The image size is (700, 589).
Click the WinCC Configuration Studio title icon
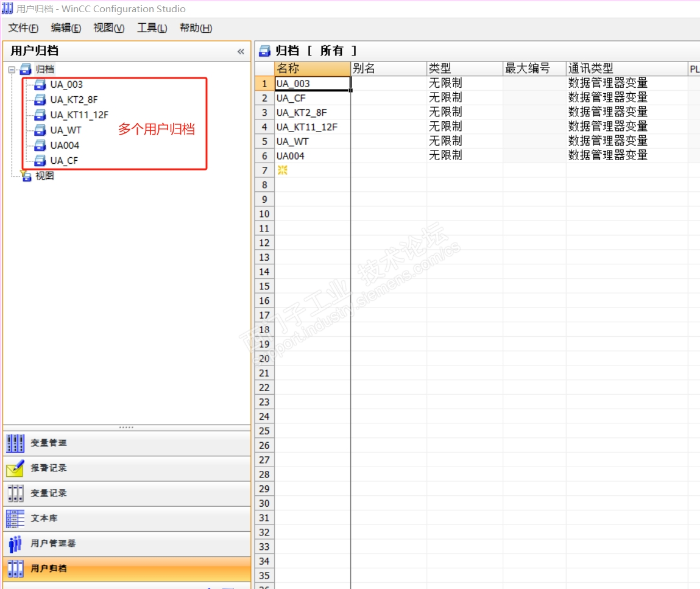pos(7,9)
